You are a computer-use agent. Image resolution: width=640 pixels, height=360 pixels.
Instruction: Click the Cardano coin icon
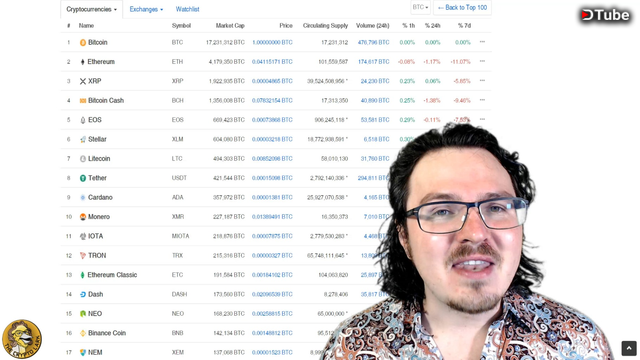point(83,198)
